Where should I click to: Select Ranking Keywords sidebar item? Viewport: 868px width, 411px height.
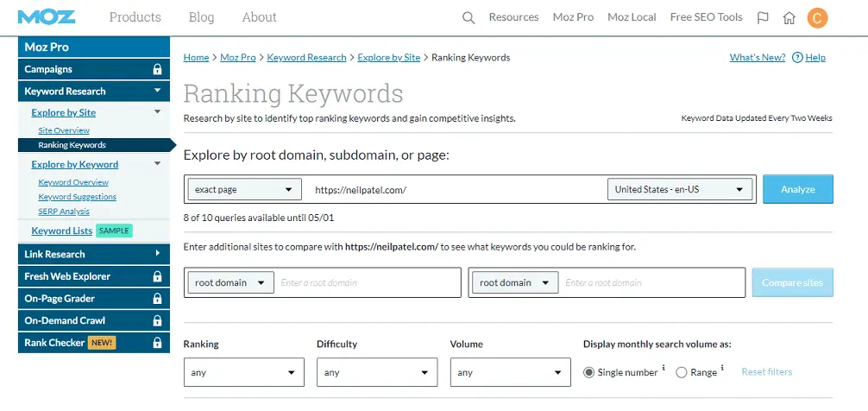tap(94, 145)
